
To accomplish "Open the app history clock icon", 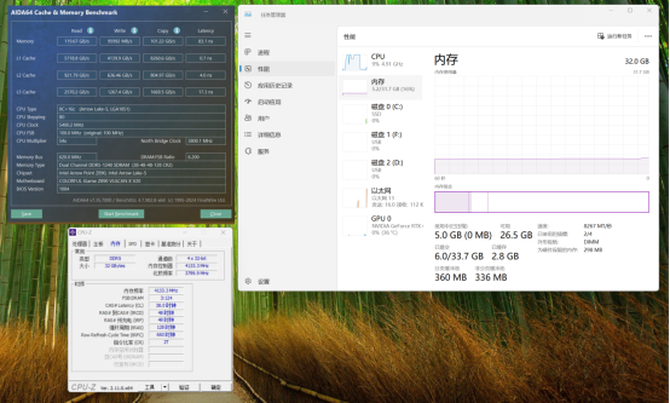I will (248, 85).
